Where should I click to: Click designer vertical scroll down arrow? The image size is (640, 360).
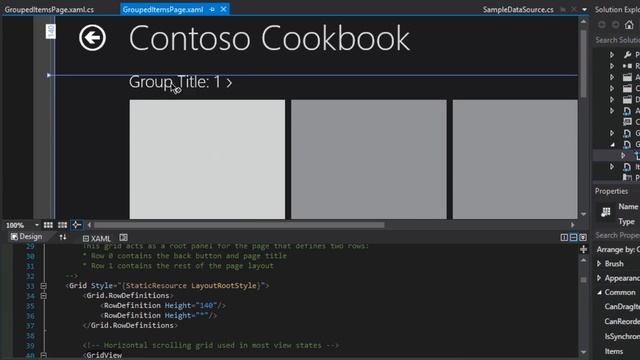(x=584, y=214)
